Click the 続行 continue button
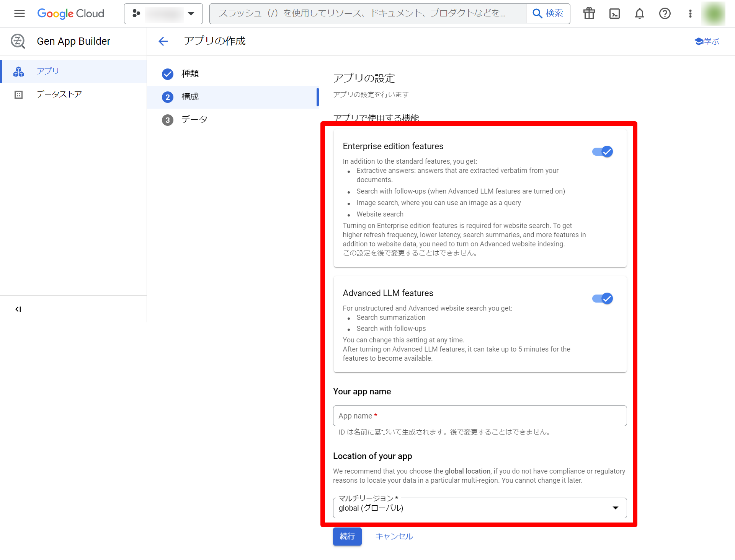 click(347, 536)
